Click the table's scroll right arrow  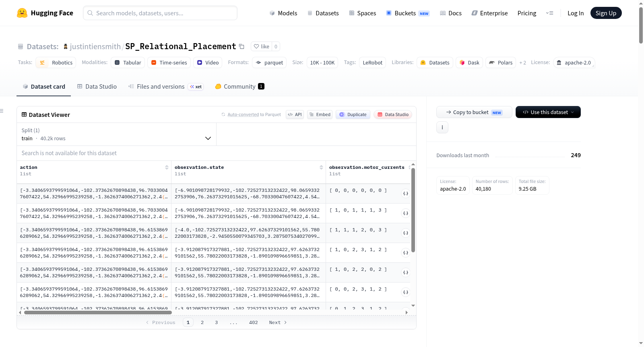pos(407,312)
